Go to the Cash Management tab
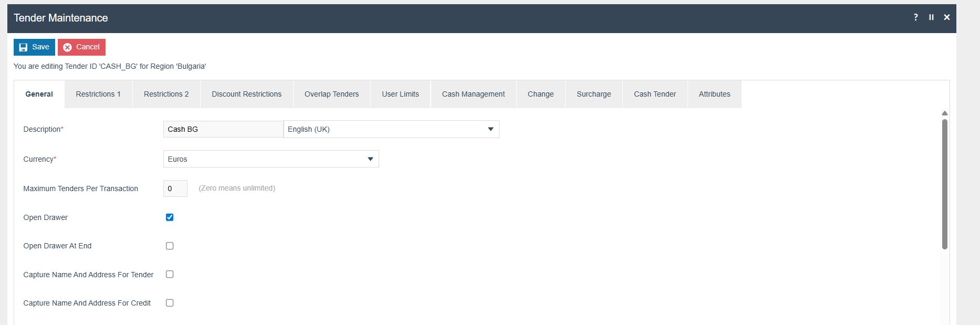Viewport: 980px width, 325px height. [x=473, y=95]
